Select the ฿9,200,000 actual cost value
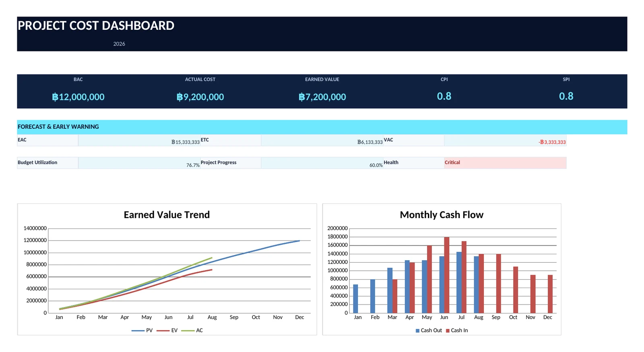The height and width of the screenshot is (352, 644). 200,97
